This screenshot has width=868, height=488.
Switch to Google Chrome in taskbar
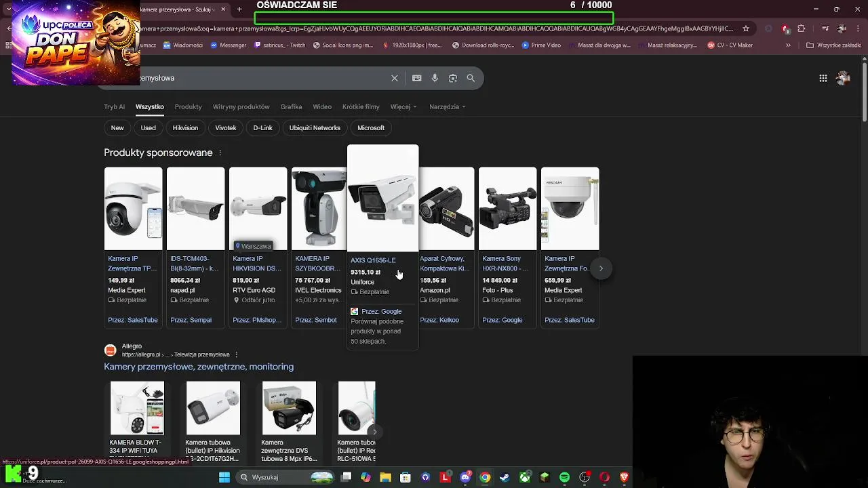point(485,477)
